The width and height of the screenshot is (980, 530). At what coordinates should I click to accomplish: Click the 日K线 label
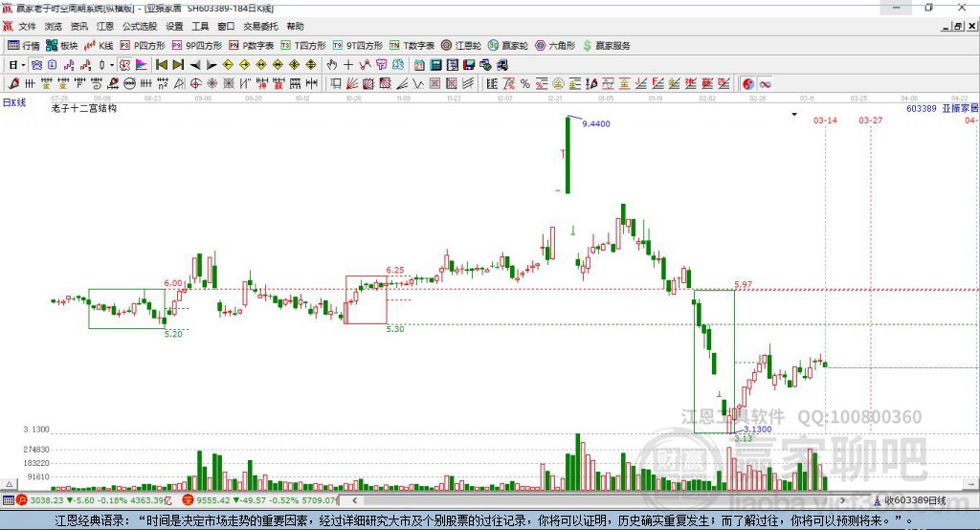[x=14, y=102]
